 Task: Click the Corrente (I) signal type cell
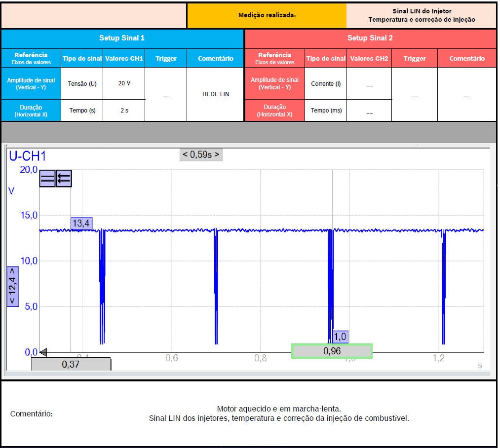coord(326,84)
